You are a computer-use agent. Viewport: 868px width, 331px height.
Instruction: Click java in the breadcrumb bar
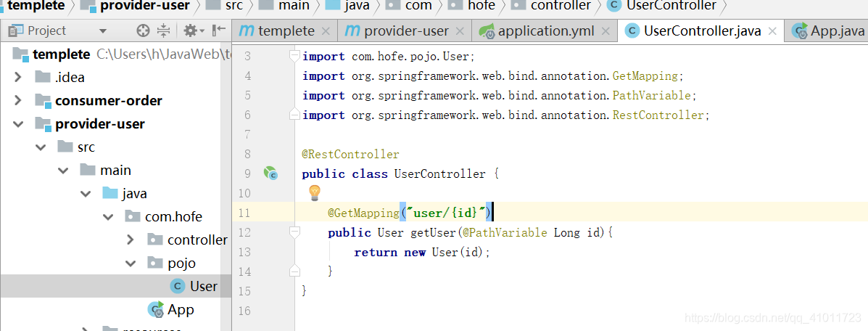[357, 6]
